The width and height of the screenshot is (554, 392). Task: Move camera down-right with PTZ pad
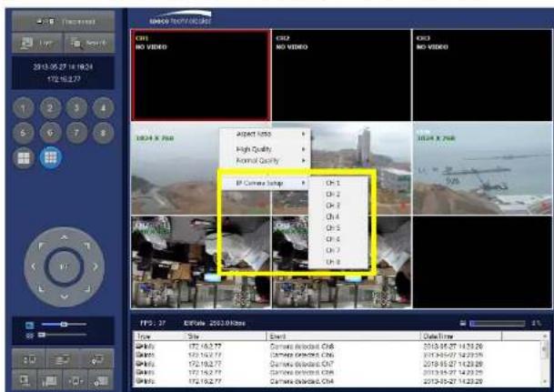(x=86, y=289)
